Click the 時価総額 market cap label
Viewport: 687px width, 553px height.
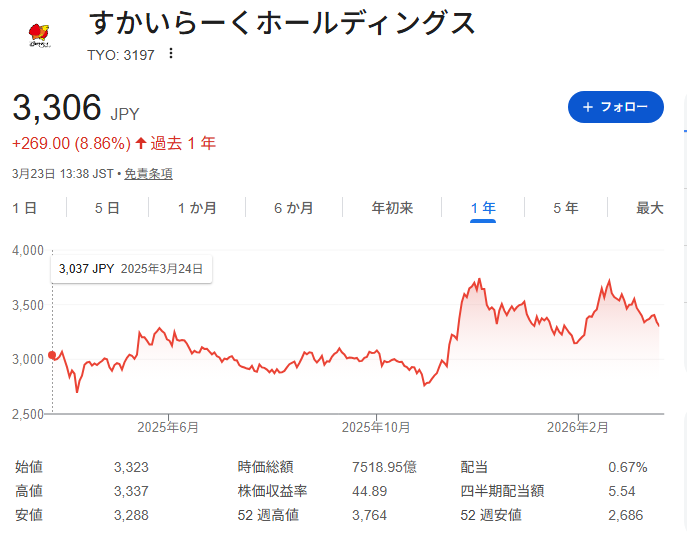pos(265,467)
